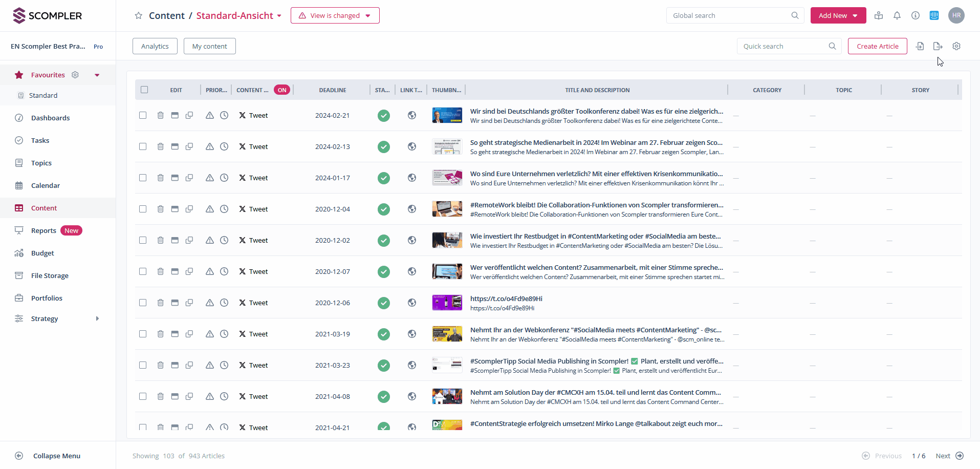The height and width of the screenshot is (469, 980).
Task: Click the Quick search field
Action: pos(783,46)
